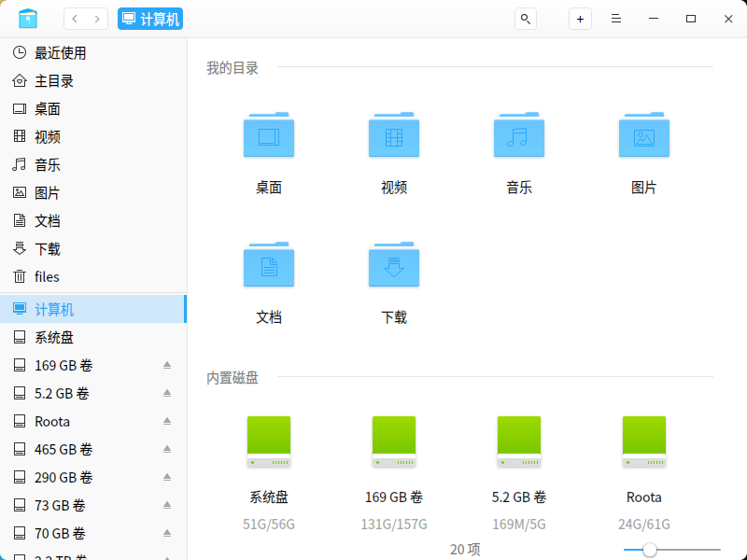
Task: Eject the 5.2 GB 卷 in the sidebar
Action: point(167,393)
